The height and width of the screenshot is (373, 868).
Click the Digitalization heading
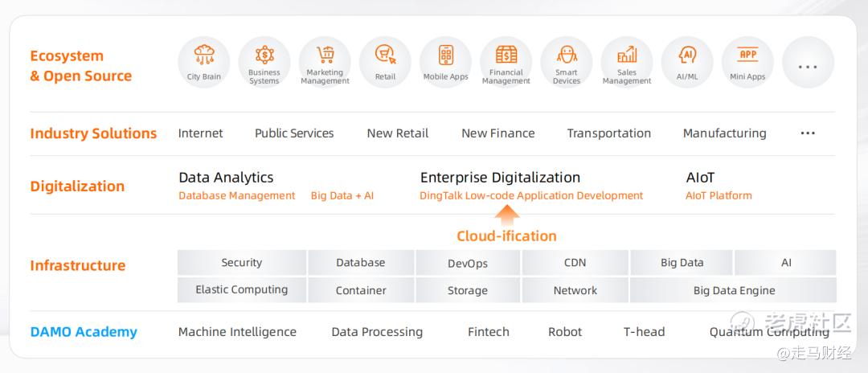(x=77, y=186)
